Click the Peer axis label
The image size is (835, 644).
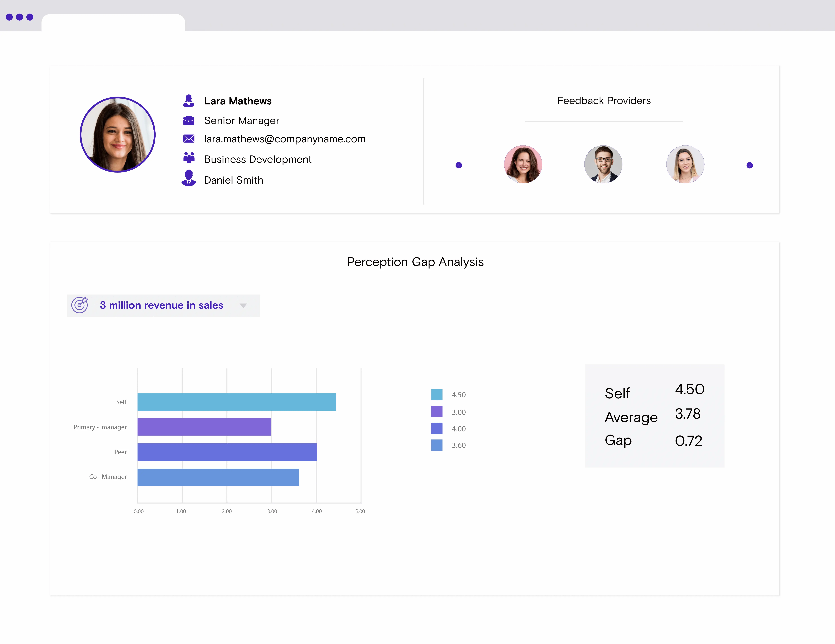[x=120, y=452]
